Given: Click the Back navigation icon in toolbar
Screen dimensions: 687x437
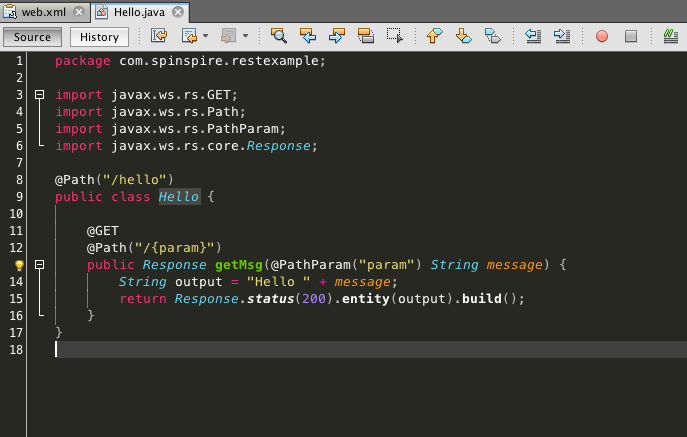Looking at the screenshot, I should point(189,36).
